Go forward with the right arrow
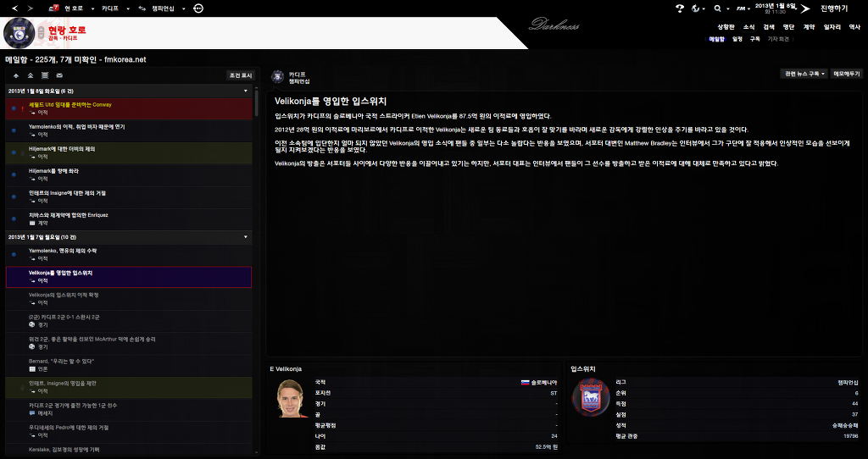 30,8
